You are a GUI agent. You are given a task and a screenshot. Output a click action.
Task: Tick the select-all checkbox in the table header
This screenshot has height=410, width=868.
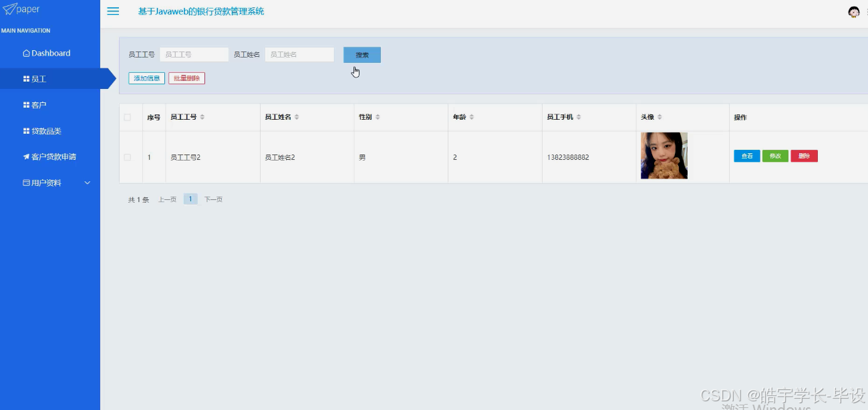pos(127,117)
